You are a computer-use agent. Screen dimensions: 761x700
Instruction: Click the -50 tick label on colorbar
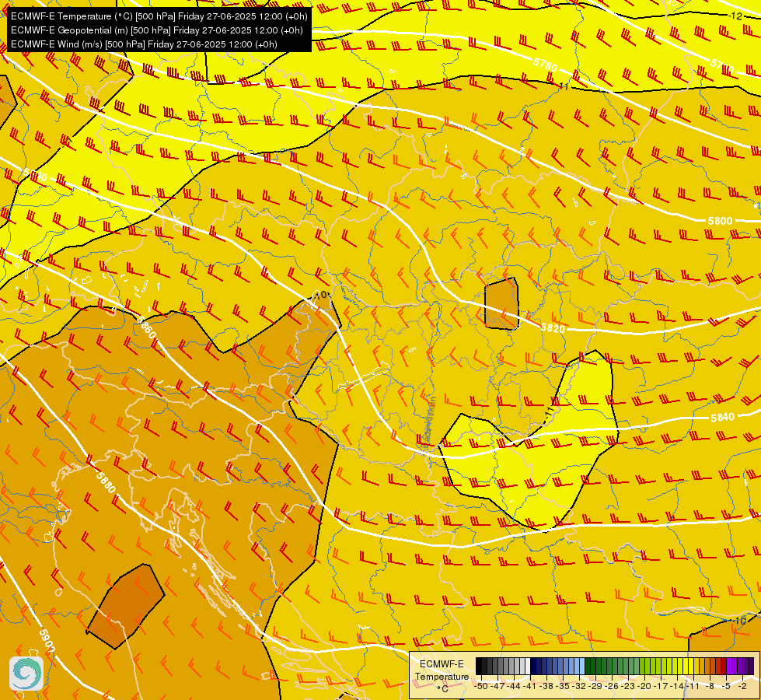481,686
